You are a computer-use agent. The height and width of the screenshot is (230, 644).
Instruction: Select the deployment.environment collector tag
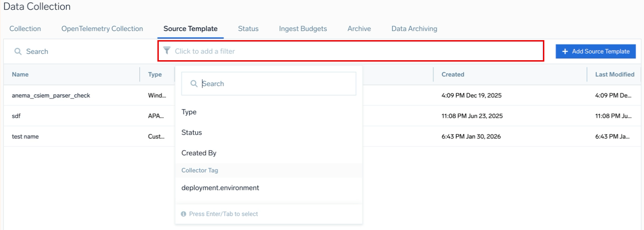[220, 188]
